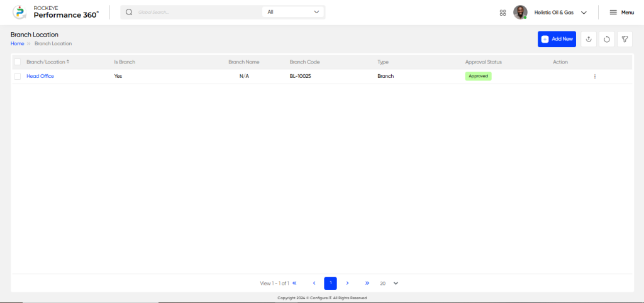This screenshot has height=303, width=644.
Task: Select page 1 in pagination
Action: click(x=331, y=284)
